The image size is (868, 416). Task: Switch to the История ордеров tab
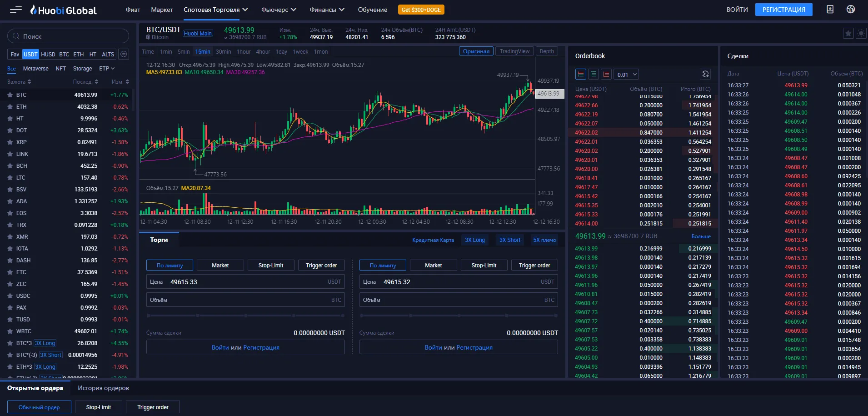click(x=103, y=388)
